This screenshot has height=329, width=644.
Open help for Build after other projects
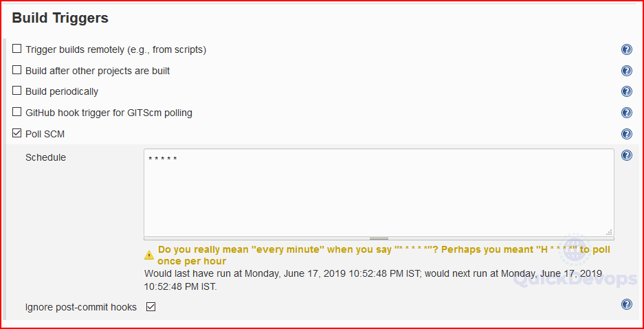(x=626, y=71)
